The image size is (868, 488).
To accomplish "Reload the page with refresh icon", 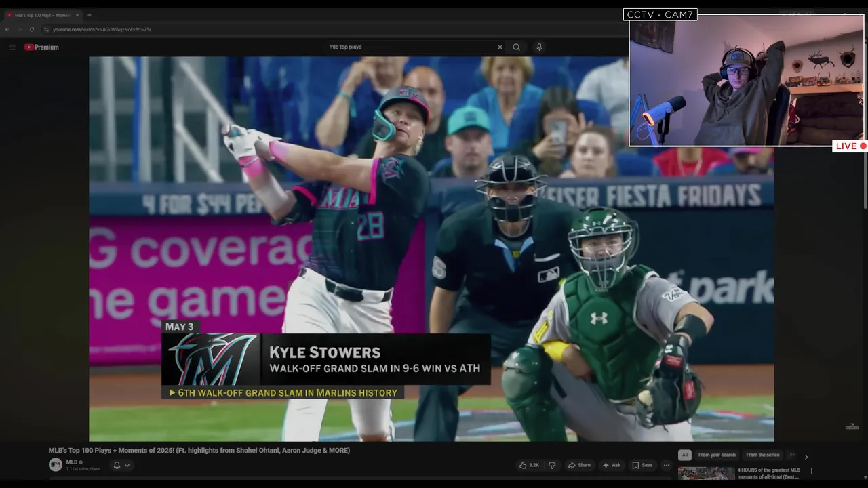I will click(x=31, y=29).
